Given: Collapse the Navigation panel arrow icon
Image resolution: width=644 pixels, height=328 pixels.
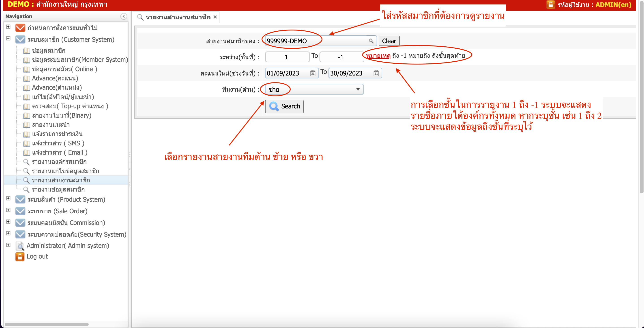Looking at the screenshot, I should coord(124,17).
